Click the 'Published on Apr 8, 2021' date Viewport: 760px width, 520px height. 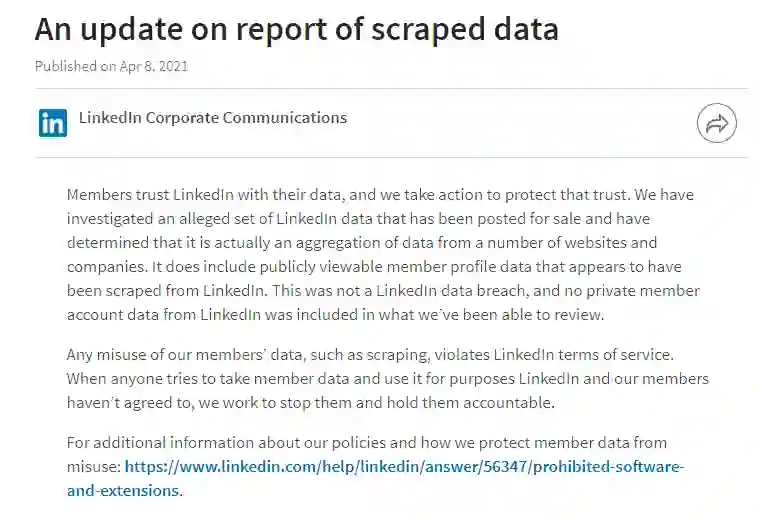point(111,66)
